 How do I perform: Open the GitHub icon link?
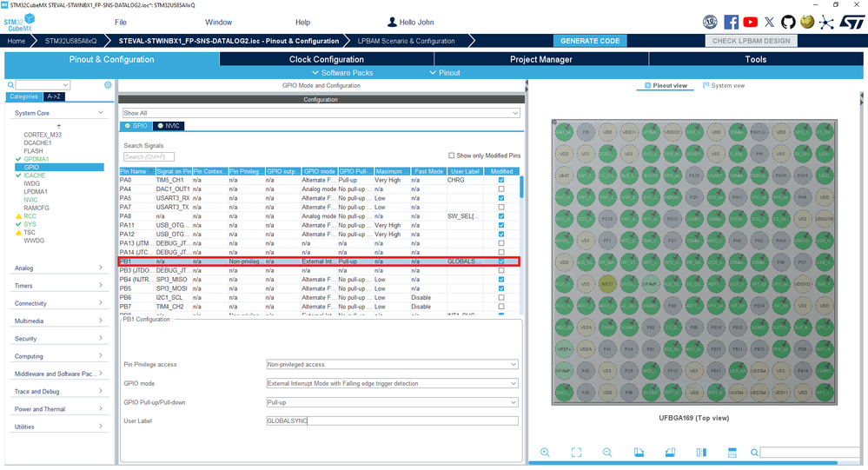[788, 22]
